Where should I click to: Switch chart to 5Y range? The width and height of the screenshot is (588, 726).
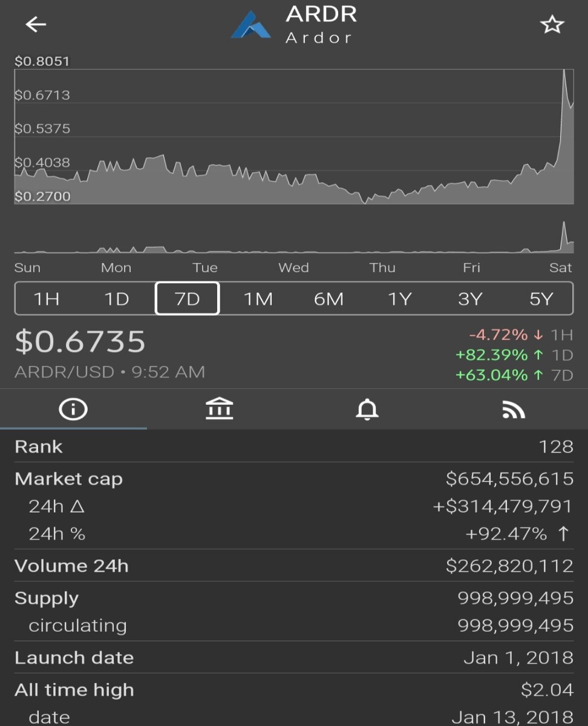[541, 299]
